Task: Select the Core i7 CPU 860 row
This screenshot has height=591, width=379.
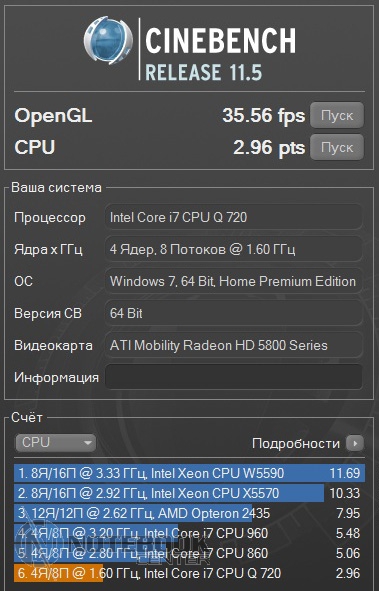Action: (190, 553)
